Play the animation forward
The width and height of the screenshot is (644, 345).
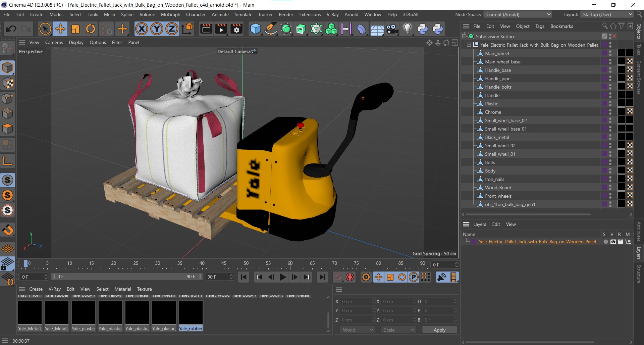coord(283,277)
